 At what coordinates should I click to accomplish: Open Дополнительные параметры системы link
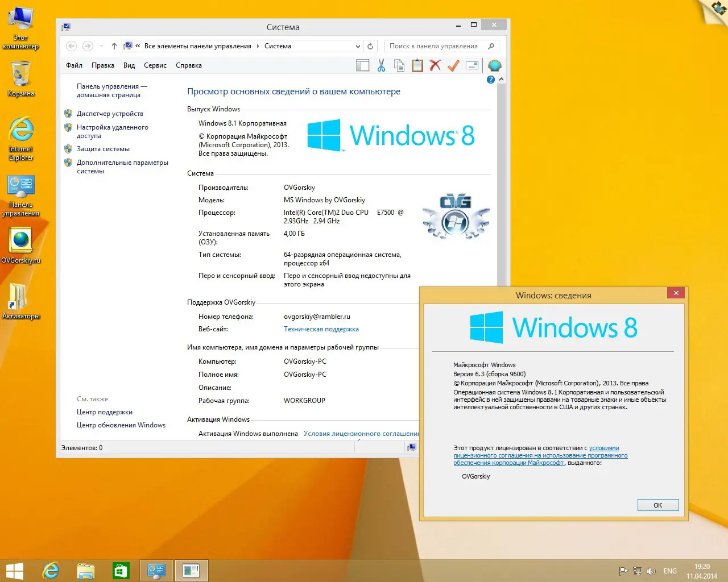[122, 167]
